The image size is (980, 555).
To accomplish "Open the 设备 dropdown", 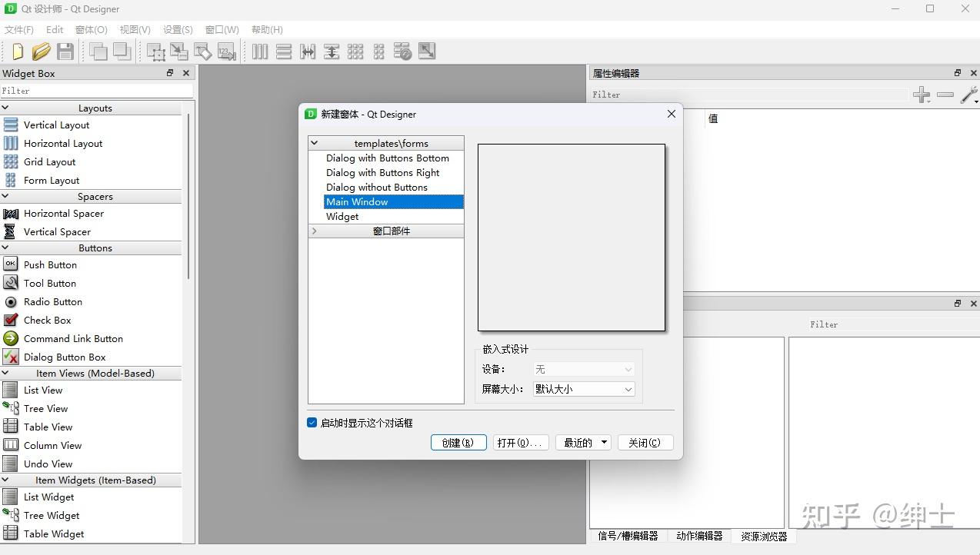I will (583, 369).
